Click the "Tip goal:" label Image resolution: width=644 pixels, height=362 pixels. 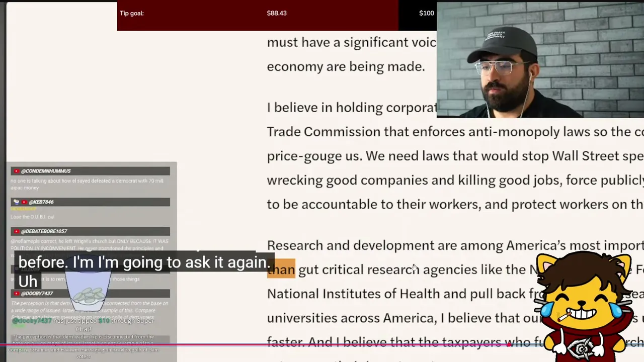click(x=132, y=13)
